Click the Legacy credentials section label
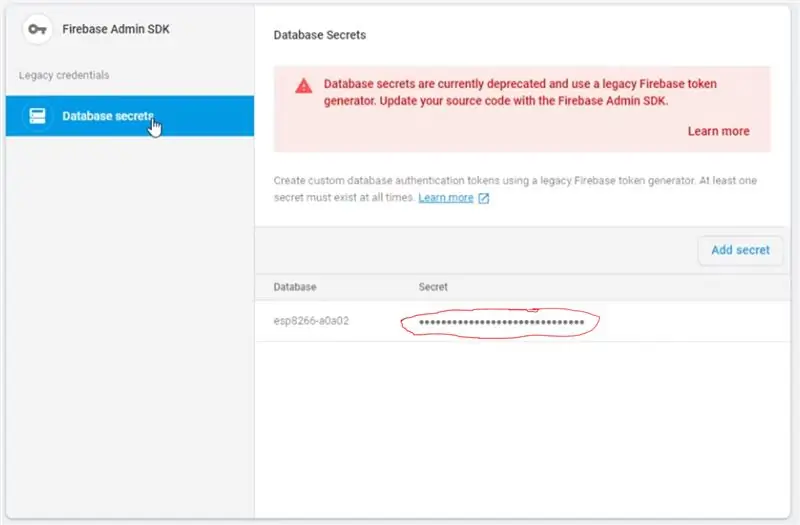Screen dimensions: 800x525 point(64,75)
